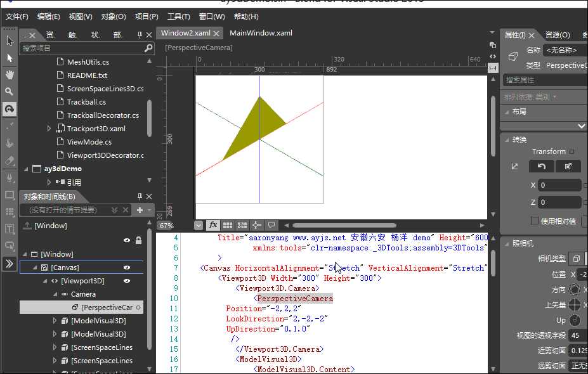Collapse the 照相机 camera section
588x374 pixels.
tap(507, 243)
